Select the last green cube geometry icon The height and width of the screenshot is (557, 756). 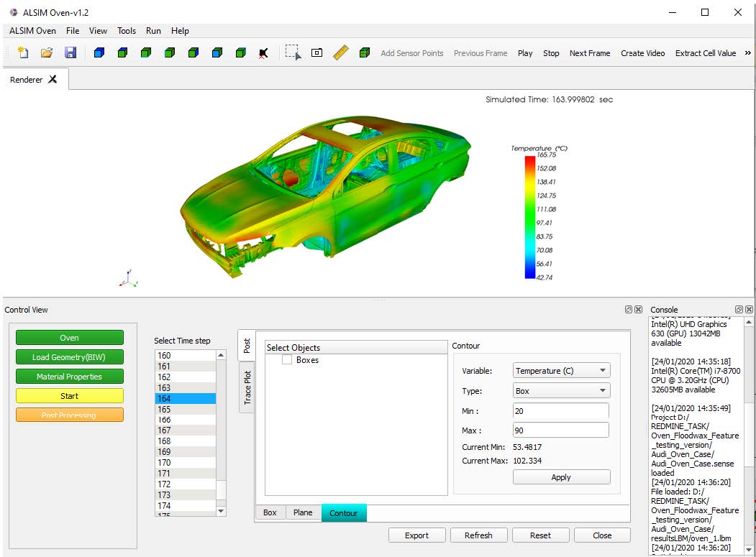pyautogui.click(x=240, y=52)
